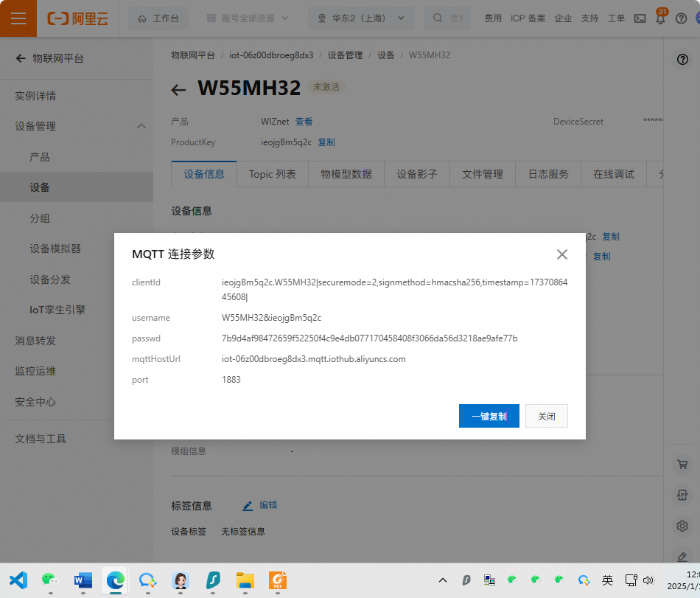Screen dimensions: 700x598
Task: Expand the 华东2（上海） region dropdown
Action: [x=361, y=18]
